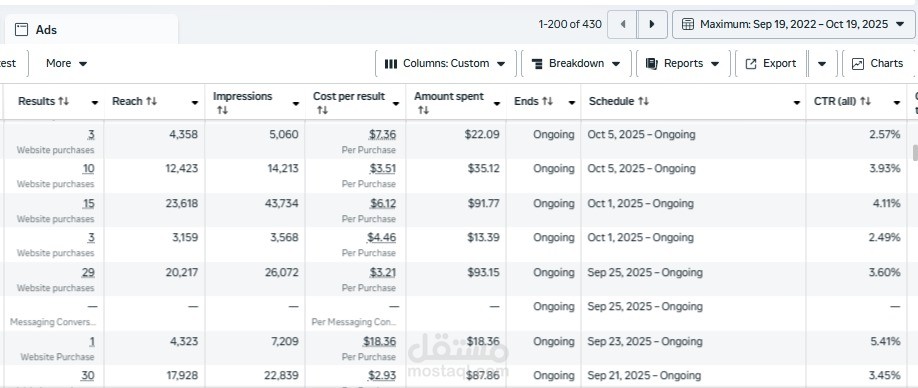Image resolution: width=918 pixels, height=388 pixels.
Task: Open the result count 29 link
Action: pos(88,272)
